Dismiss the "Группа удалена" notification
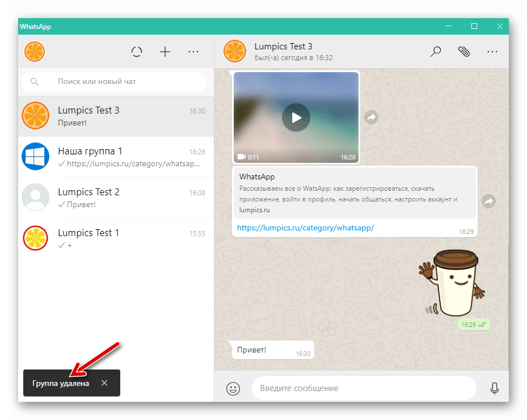This screenshot has height=420, width=527. [104, 383]
